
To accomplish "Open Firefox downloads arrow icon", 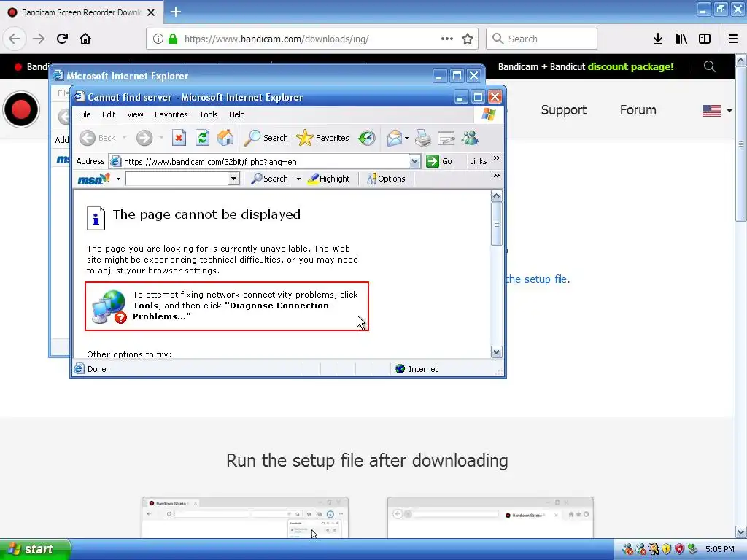I will coord(658,39).
